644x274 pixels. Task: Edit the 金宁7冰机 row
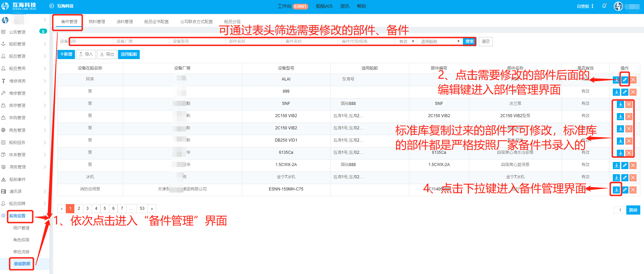tap(625, 178)
